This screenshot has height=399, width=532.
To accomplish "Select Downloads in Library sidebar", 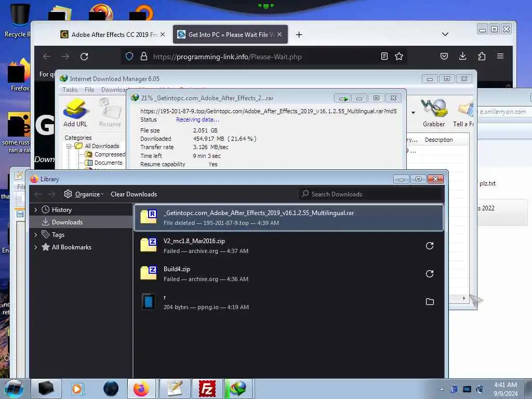I will [x=81, y=222].
